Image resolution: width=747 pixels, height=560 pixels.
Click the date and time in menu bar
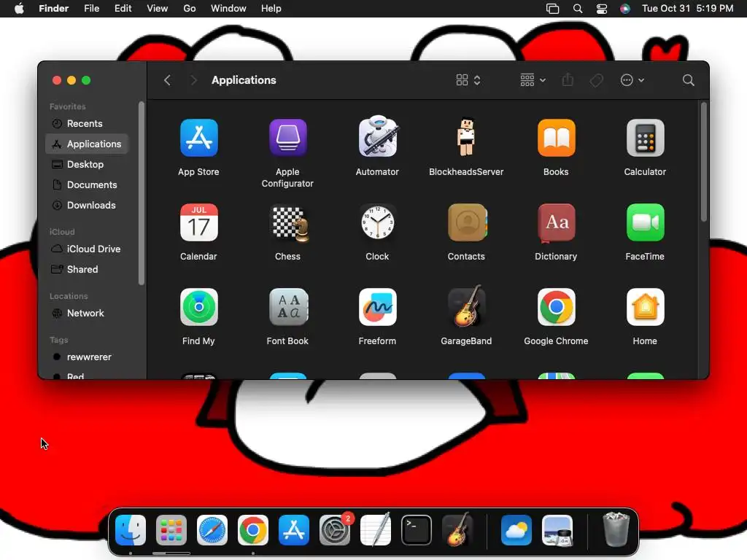pos(687,9)
